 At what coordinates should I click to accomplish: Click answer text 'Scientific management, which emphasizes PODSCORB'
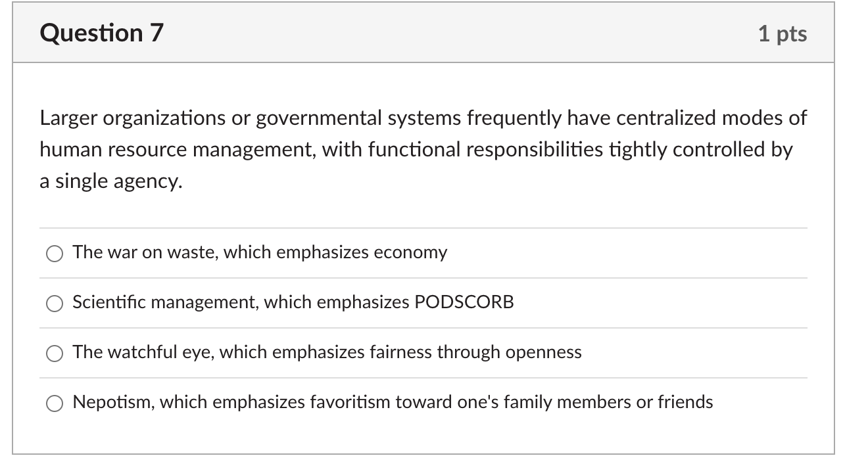(293, 302)
